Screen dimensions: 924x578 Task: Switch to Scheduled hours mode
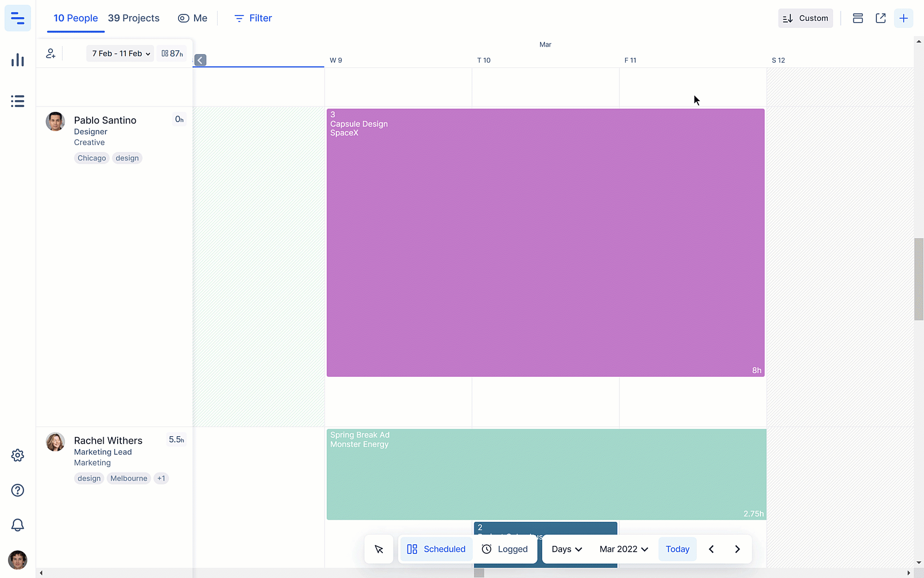(x=436, y=549)
